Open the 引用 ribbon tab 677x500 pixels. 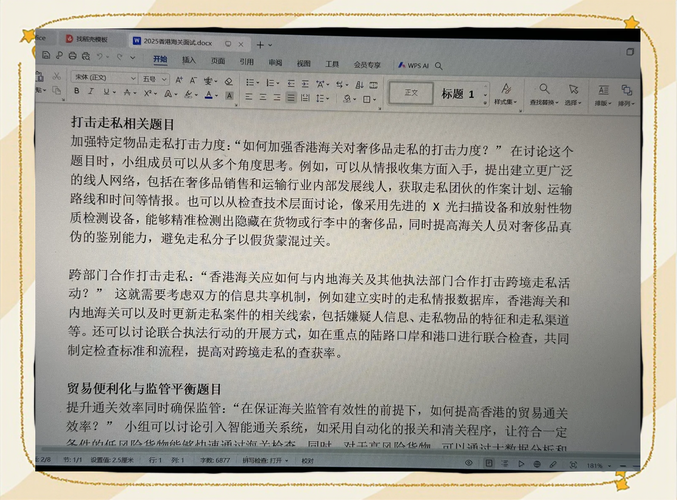247,62
